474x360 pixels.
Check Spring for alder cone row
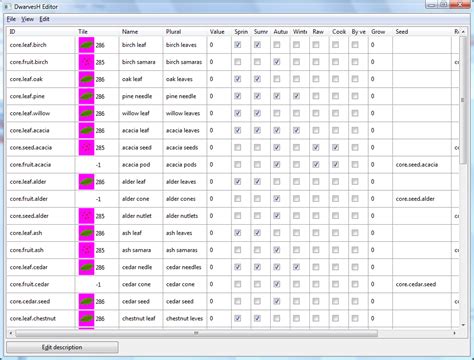click(x=238, y=199)
